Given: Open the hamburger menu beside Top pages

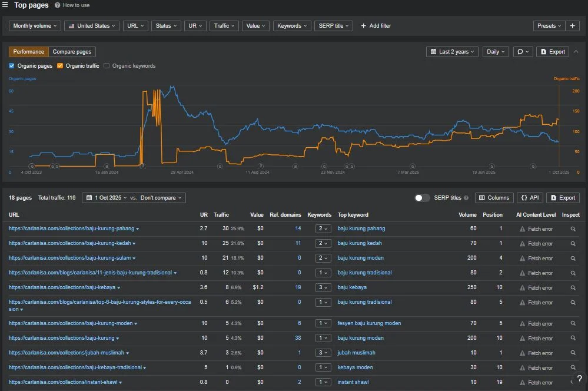Looking at the screenshot, I should click(5, 5).
